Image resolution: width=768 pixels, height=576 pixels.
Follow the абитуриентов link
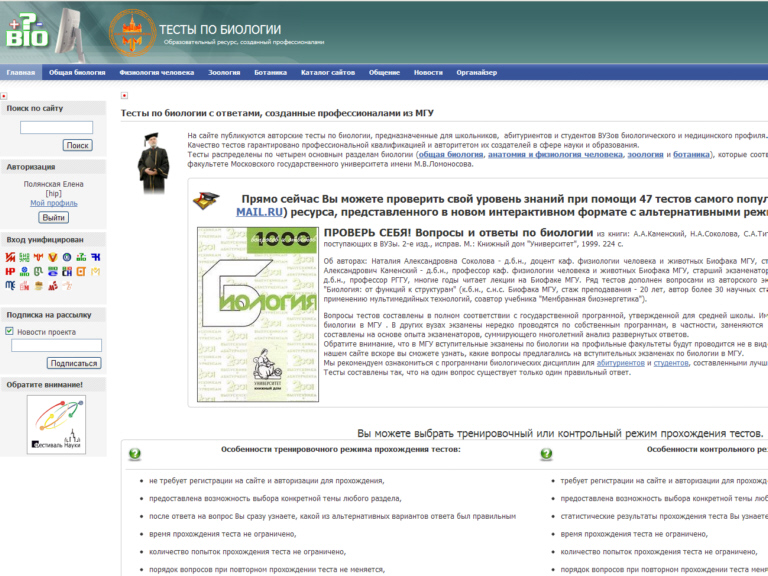tap(621, 363)
